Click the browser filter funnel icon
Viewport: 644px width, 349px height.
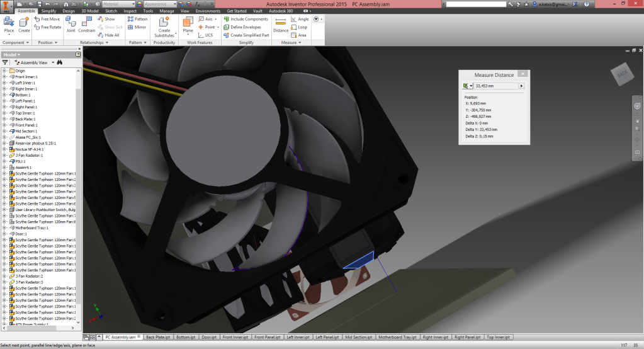click(5, 62)
